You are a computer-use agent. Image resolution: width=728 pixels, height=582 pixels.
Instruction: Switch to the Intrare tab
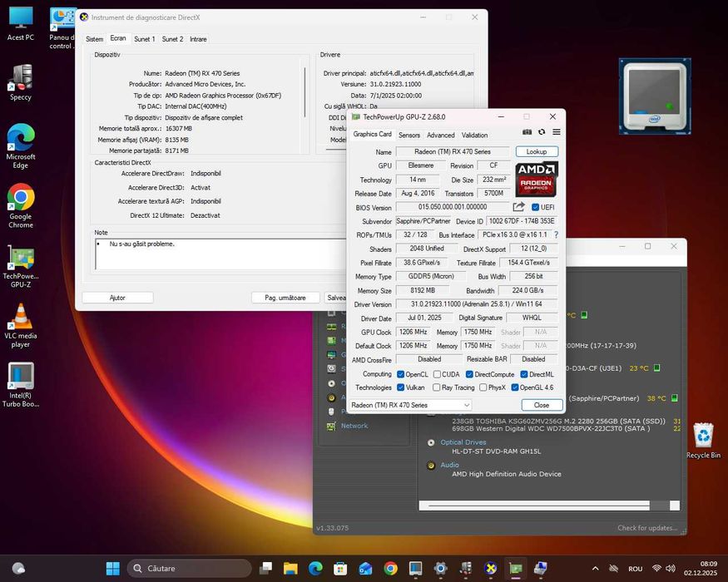click(198, 39)
